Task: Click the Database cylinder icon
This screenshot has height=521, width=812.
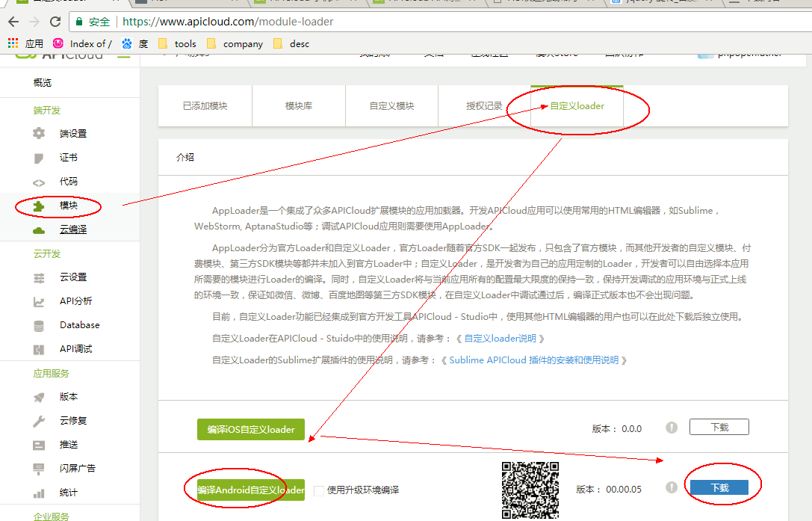Action: click(39, 325)
